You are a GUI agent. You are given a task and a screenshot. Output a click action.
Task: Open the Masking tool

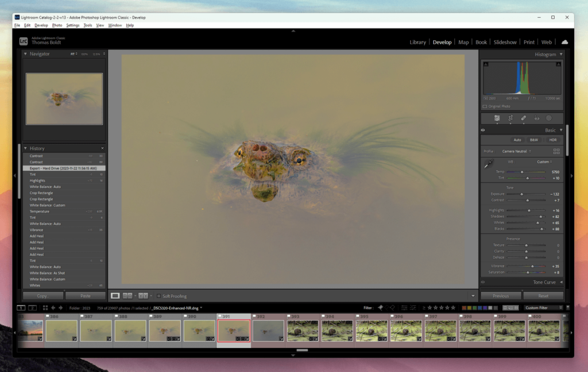548,118
